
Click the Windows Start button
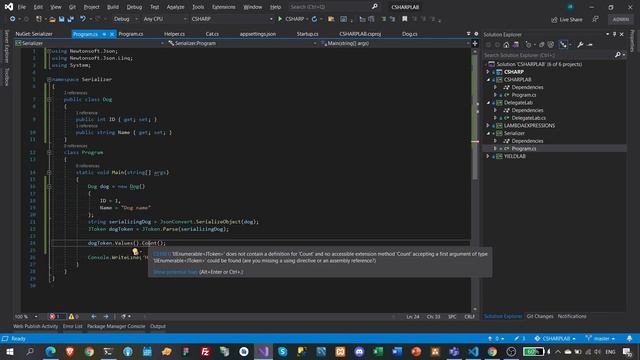[10, 351]
